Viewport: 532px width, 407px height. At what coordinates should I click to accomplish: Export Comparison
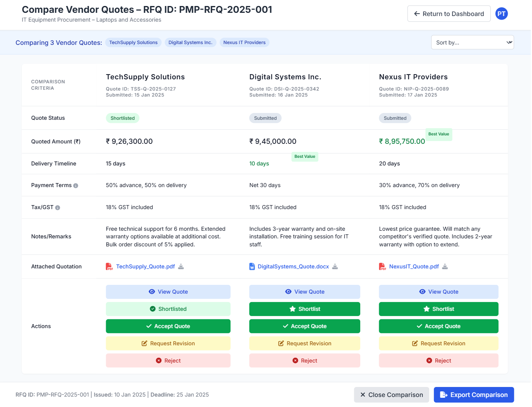474,395
